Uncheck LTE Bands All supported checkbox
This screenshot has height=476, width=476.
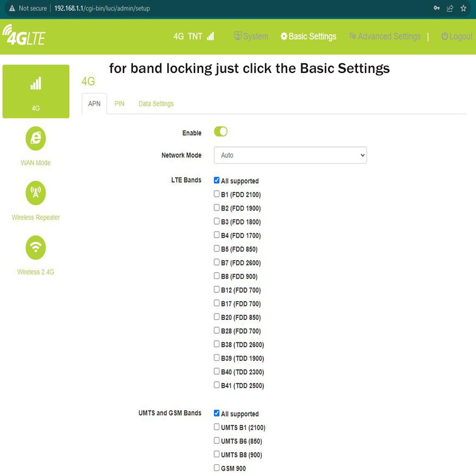pyautogui.click(x=217, y=180)
